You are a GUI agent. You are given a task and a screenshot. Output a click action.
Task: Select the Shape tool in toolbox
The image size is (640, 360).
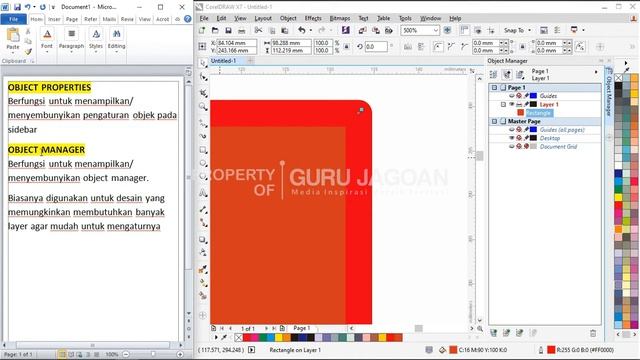[x=203, y=77]
